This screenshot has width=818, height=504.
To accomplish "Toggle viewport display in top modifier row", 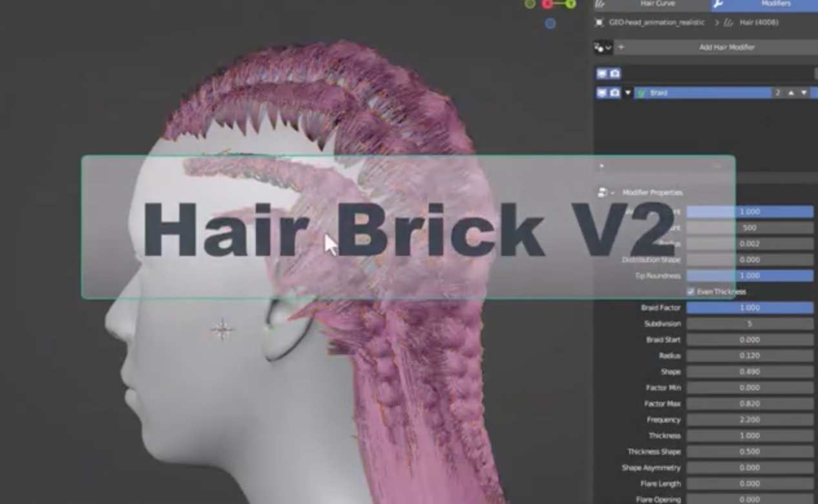I will click(602, 74).
